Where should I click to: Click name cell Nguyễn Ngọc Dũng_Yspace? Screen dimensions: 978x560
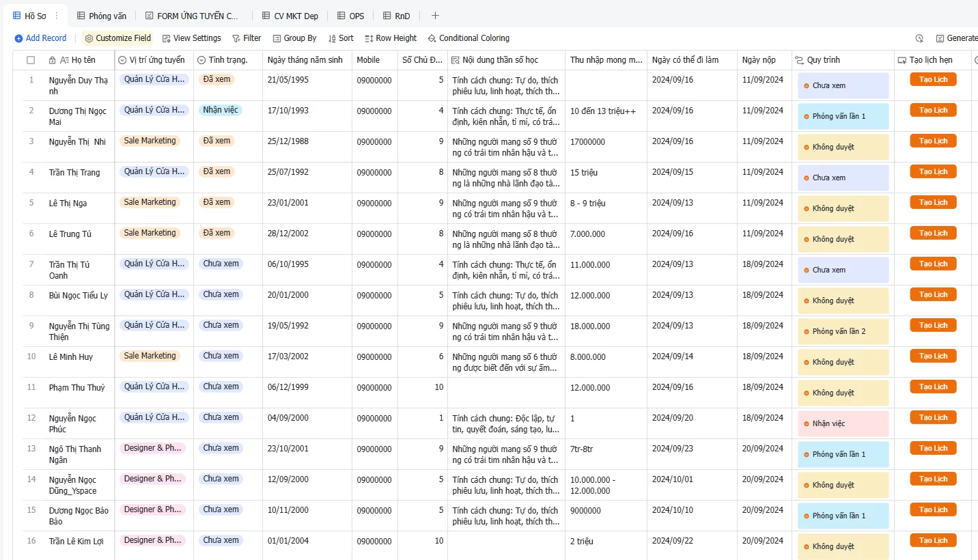click(x=79, y=485)
